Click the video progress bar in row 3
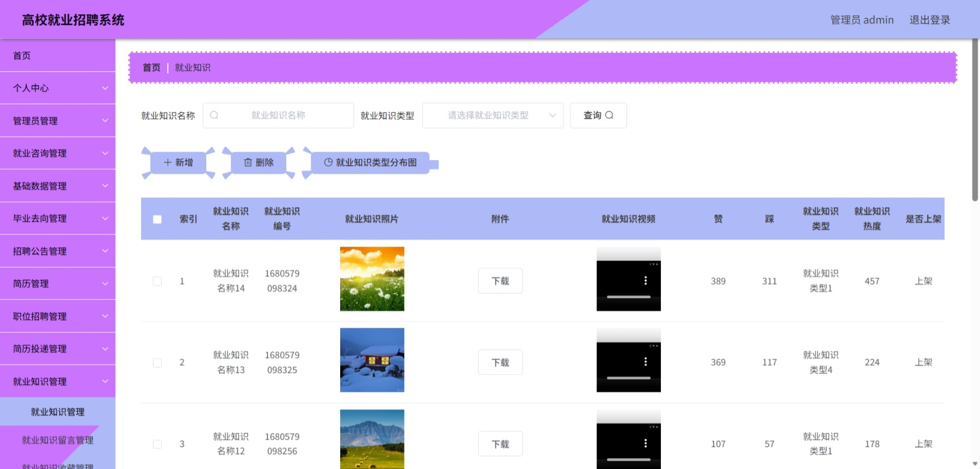Viewport: 980px width, 469px height. (629, 460)
